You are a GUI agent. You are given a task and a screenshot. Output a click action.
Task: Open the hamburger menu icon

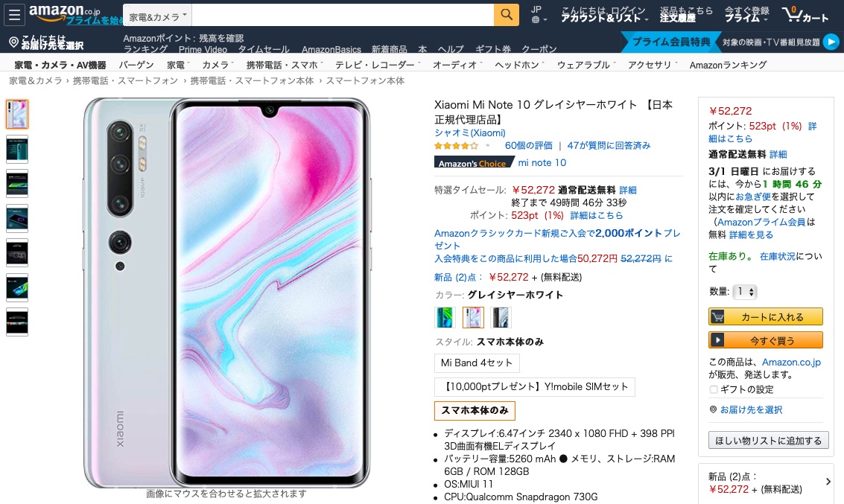click(15, 15)
